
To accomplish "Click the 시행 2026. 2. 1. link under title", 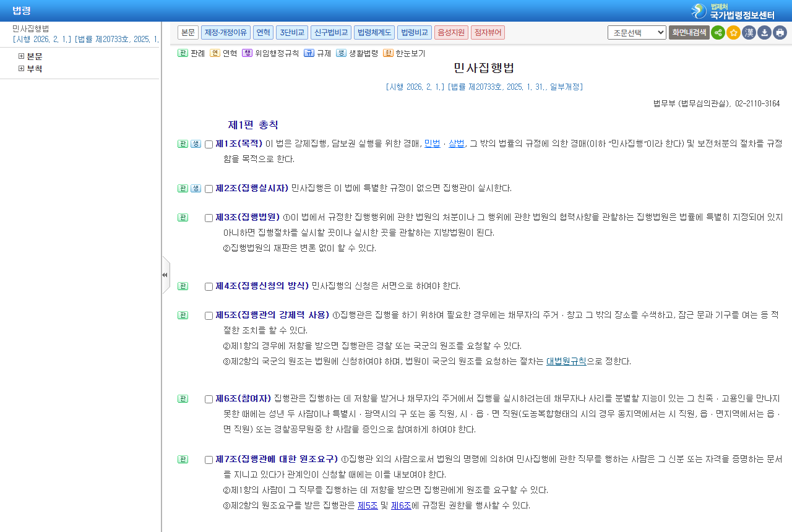I will click(x=484, y=87).
